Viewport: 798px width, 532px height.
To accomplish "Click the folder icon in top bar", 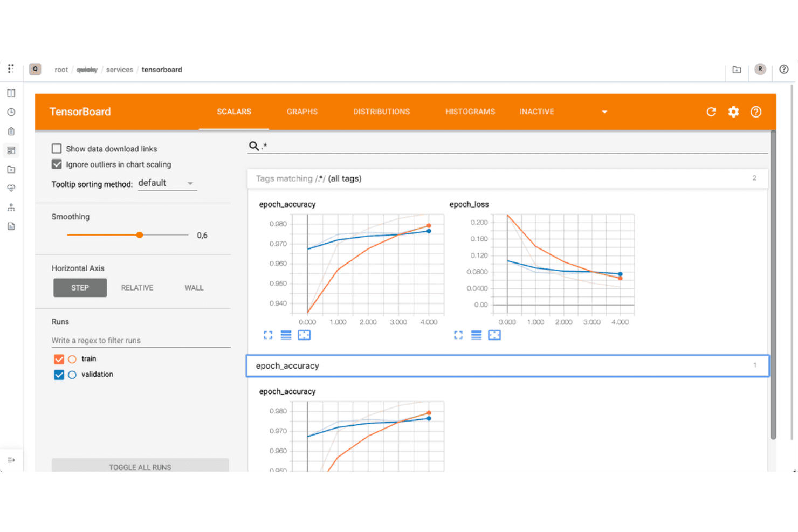I will click(737, 70).
